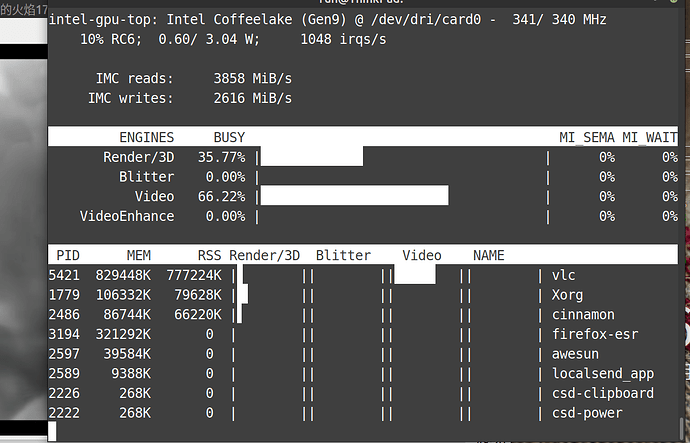Select the 'csd-clipboard' process name
The height and width of the screenshot is (443, 690).
(x=603, y=393)
